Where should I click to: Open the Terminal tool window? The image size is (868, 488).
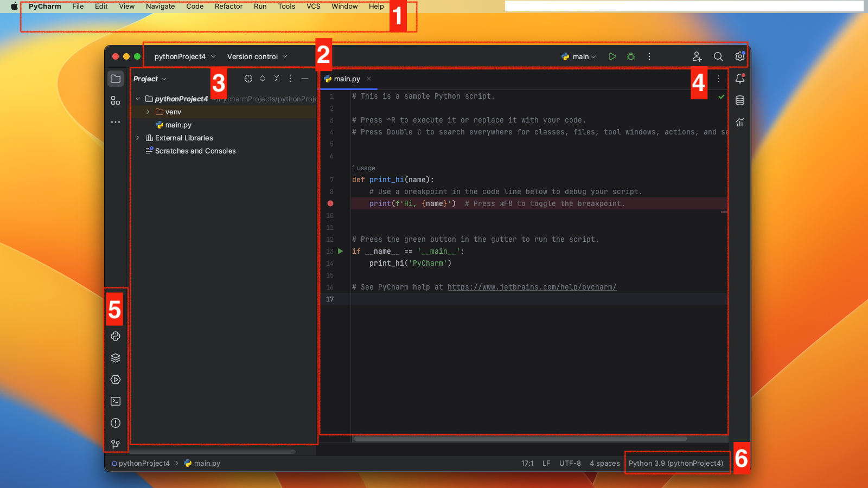point(116,401)
